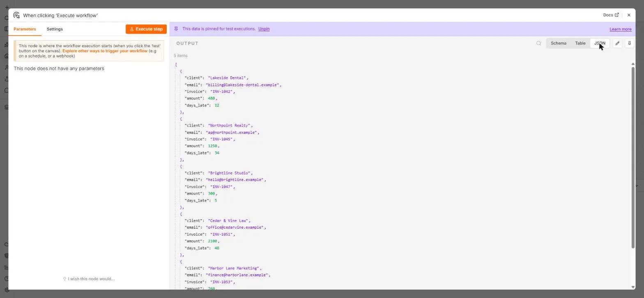The width and height of the screenshot is (644, 298).
Task: Click 'I wish this node would...' link
Action: pos(89,279)
